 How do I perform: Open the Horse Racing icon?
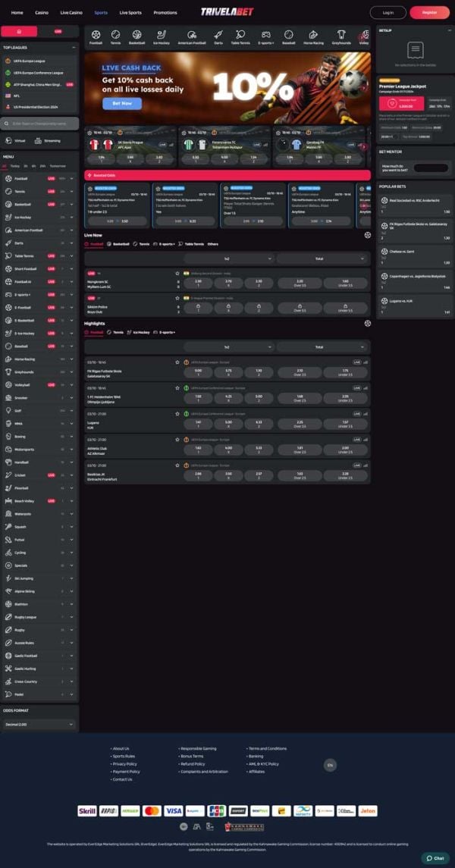pos(313,34)
